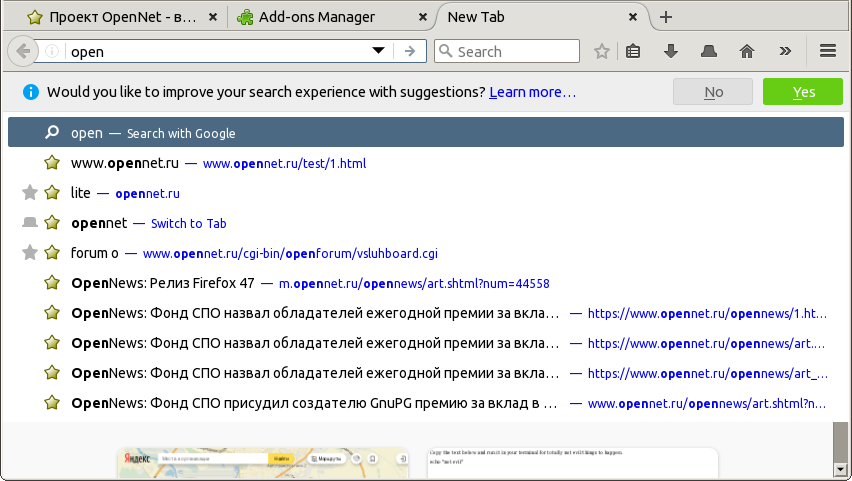
Task: Close the New Tab tab
Action: pyautogui.click(x=633, y=17)
